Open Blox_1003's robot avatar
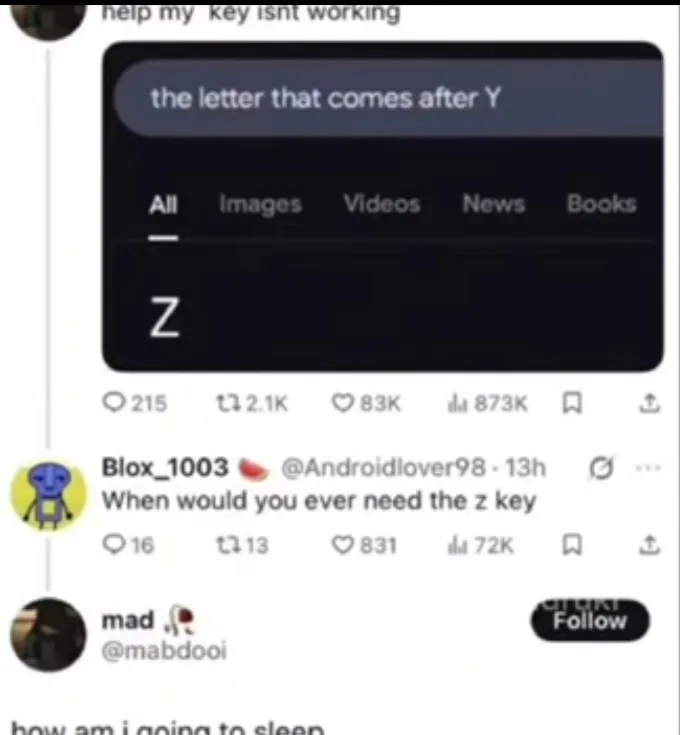 point(49,495)
